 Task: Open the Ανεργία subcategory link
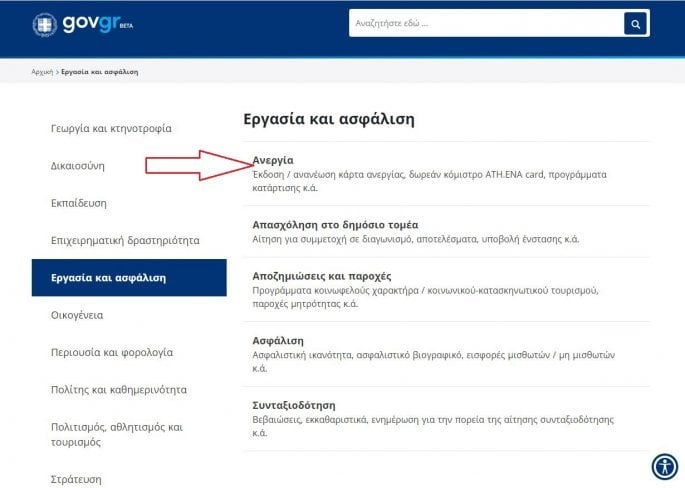273,160
